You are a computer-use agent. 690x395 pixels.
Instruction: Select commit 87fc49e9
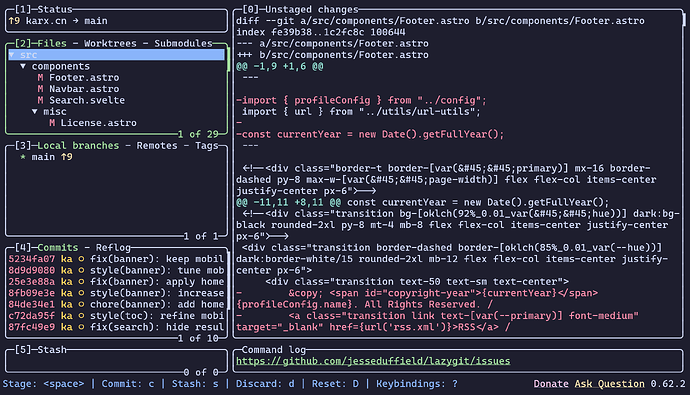pos(116,327)
